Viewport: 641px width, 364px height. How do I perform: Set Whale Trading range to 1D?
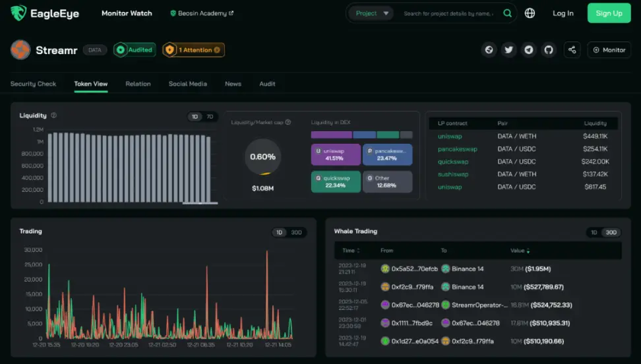point(594,232)
